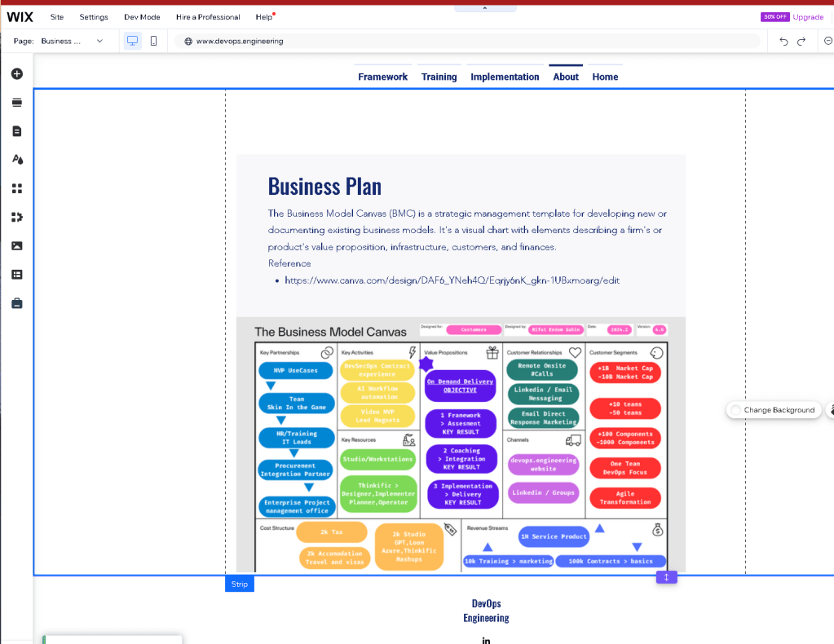
Task: Open the Pages & Menu icon
Action: [17, 131]
